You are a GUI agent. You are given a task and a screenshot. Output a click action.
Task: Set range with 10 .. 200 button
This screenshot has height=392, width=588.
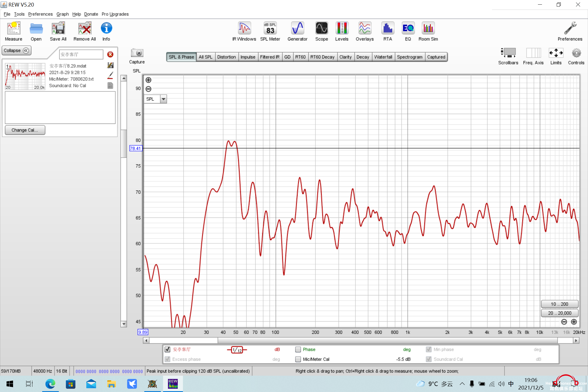(559, 304)
